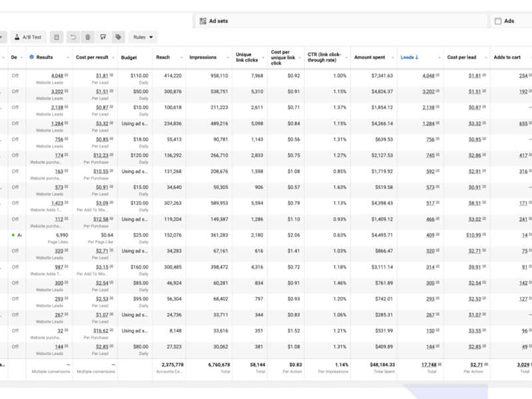Select the 1.63% CTR cell
Viewport: 532px width, 399px height.
[x=327, y=190]
